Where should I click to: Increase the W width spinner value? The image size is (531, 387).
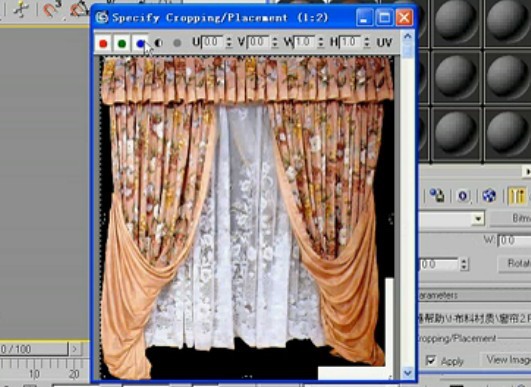321,39
